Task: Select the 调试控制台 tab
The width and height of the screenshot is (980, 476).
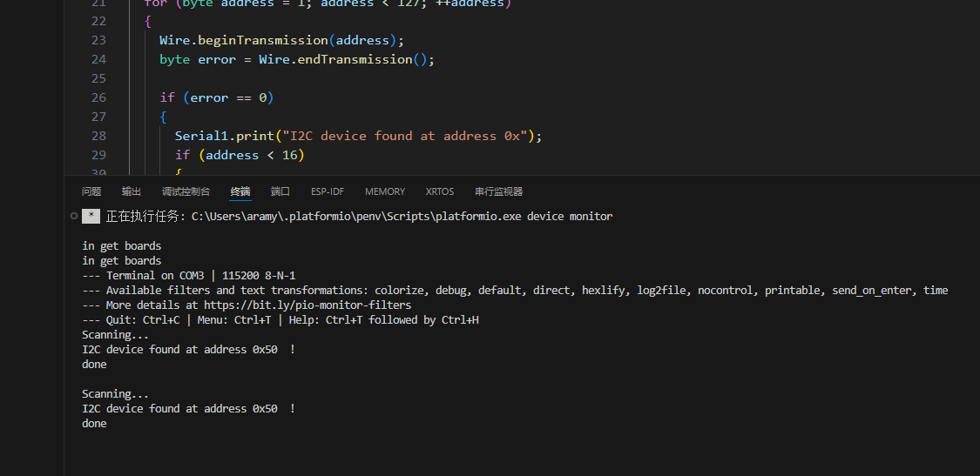Action: 186,191
